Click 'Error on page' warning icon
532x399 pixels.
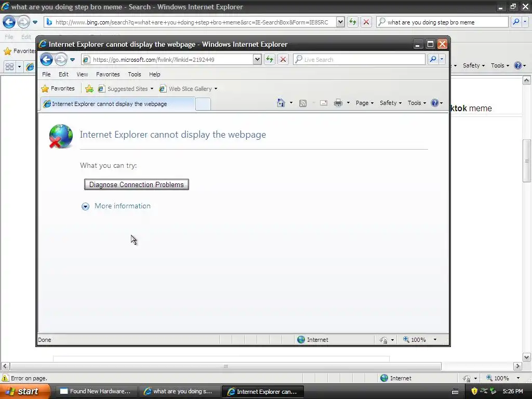[5, 378]
